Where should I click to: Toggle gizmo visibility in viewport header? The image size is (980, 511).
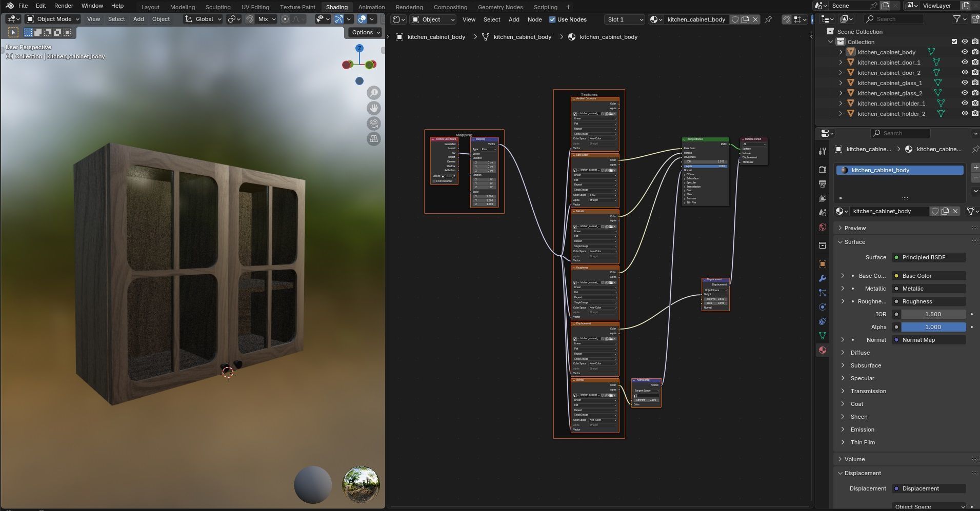pyautogui.click(x=338, y=19)
